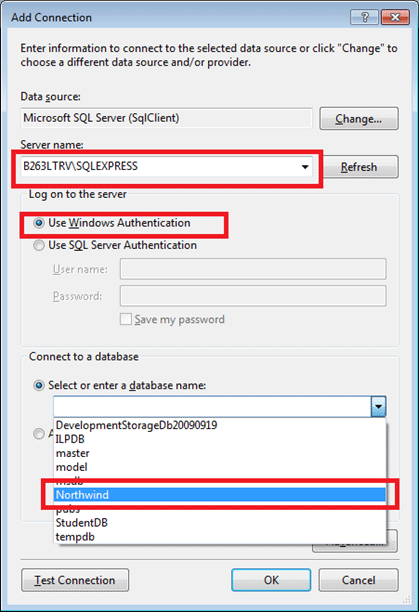This screenshot has width=419, height=612.
Task: Click the Test Connection button
Action: click(x=75, y=580)
